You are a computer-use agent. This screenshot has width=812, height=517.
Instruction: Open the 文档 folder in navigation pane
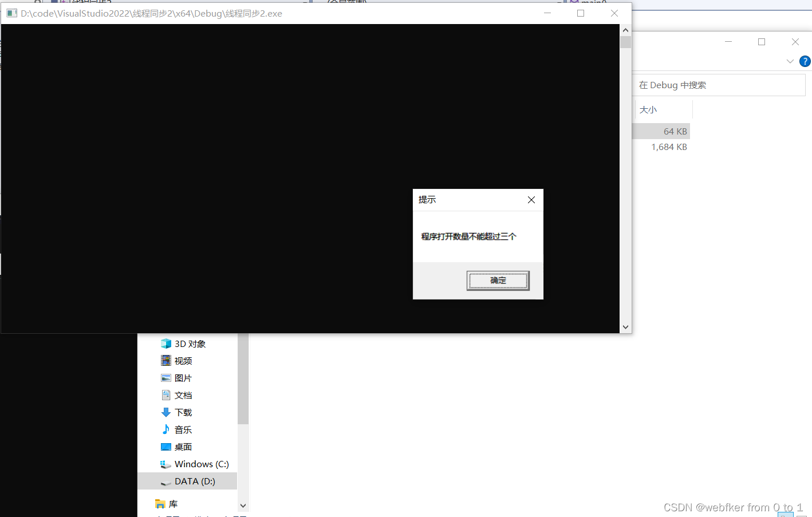point(183,395)
